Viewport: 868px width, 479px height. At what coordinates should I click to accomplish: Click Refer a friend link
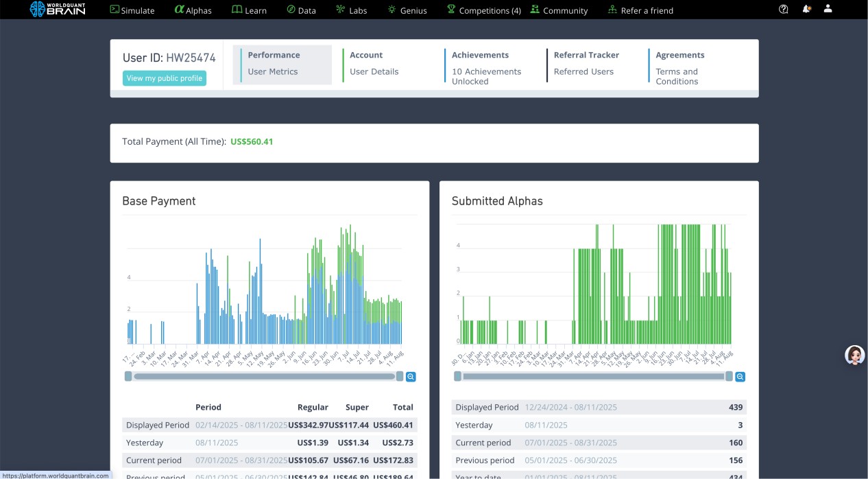pyautogui.click(x=640, y=10)
